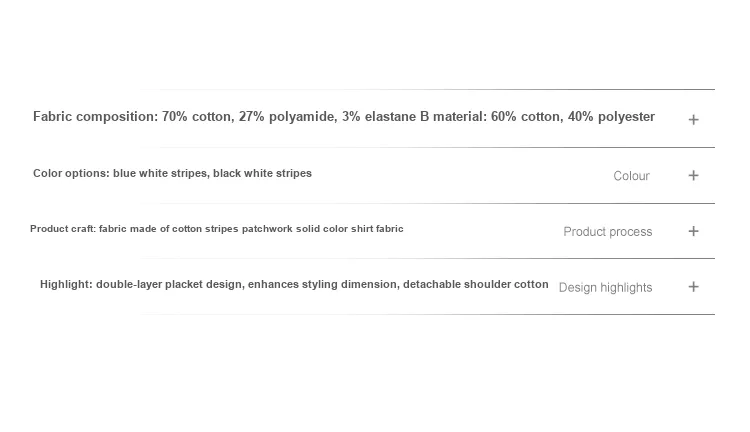750x432 pixels.
Task: Click the Colour section label
Action: pos(631,176)
